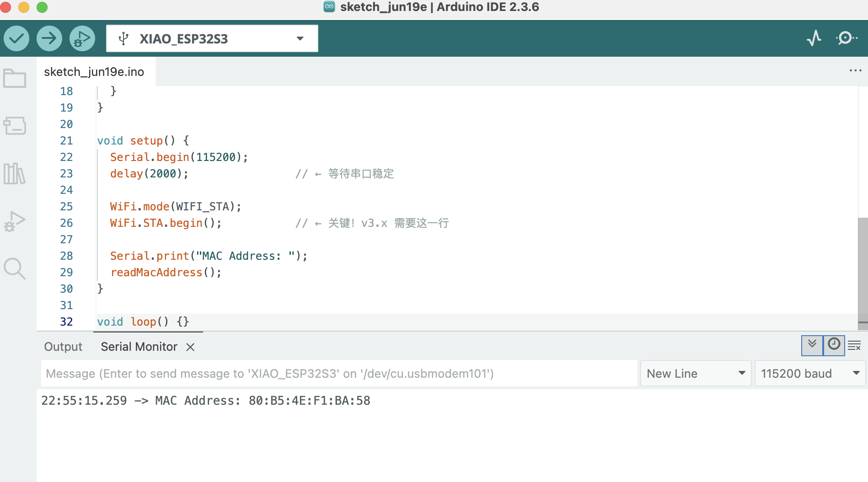Image resolution: width=868 pixels, height=482 pixels.
Task: Select the sketch_jun19e.ino editor tab
Action: click(x=94, y=72)
